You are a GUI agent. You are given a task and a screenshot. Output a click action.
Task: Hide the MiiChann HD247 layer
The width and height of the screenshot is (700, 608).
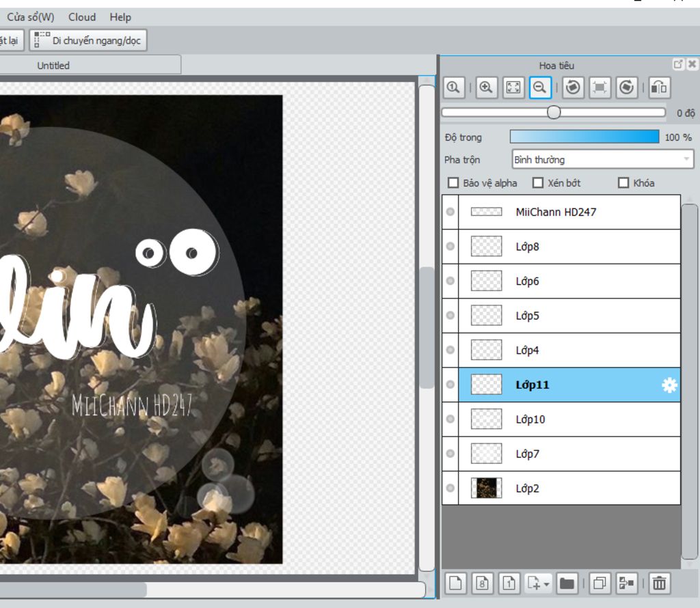coord(450,212)
